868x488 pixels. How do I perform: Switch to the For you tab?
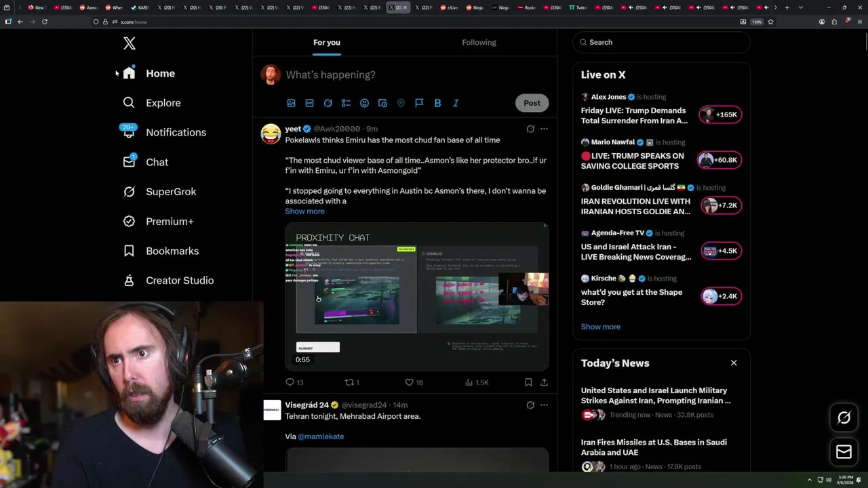coord(327,42)
